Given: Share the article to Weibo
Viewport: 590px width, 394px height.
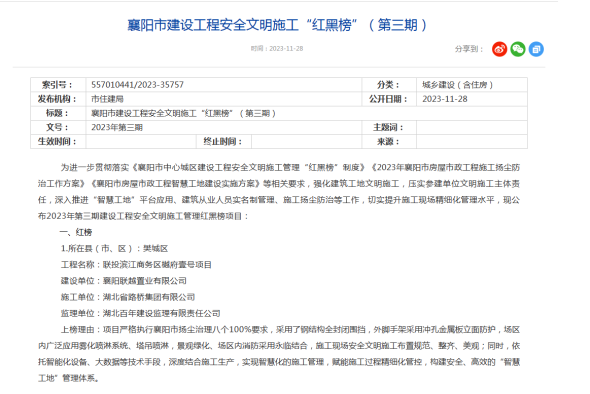Looking at the screenshot, I should coord(499,49).
